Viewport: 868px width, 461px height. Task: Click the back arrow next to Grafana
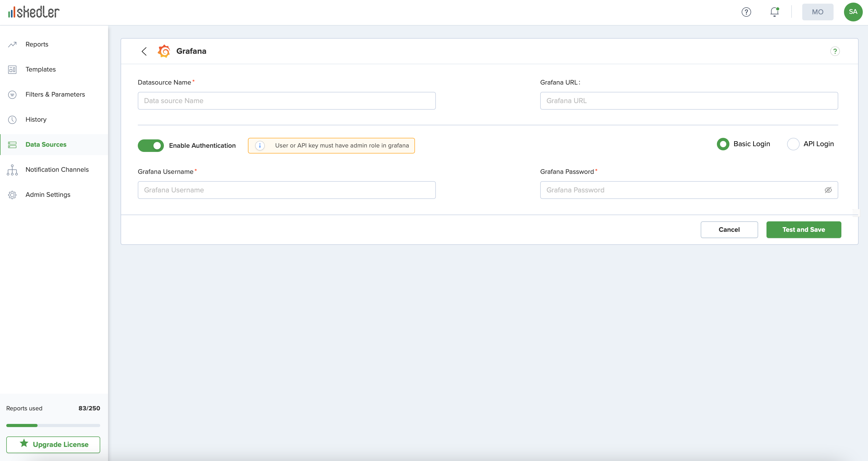144,51
